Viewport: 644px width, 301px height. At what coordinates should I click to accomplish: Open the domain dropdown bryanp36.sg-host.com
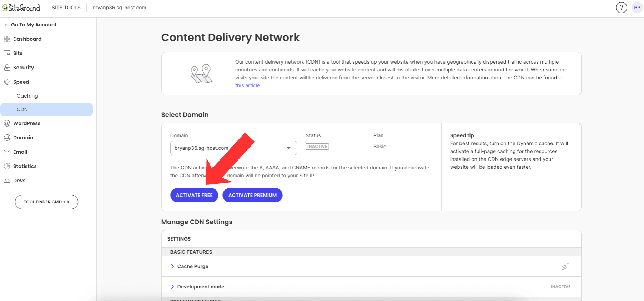[233, 148]
